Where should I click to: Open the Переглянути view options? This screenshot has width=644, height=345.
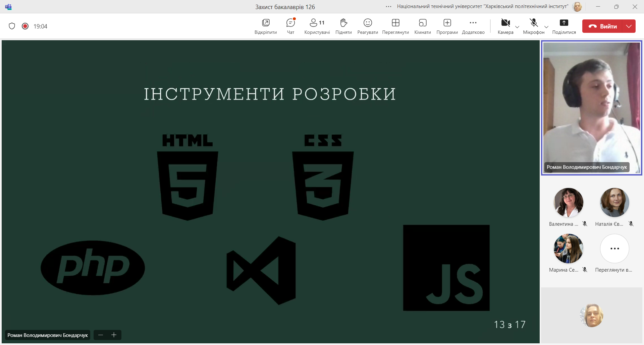point(395,26)
